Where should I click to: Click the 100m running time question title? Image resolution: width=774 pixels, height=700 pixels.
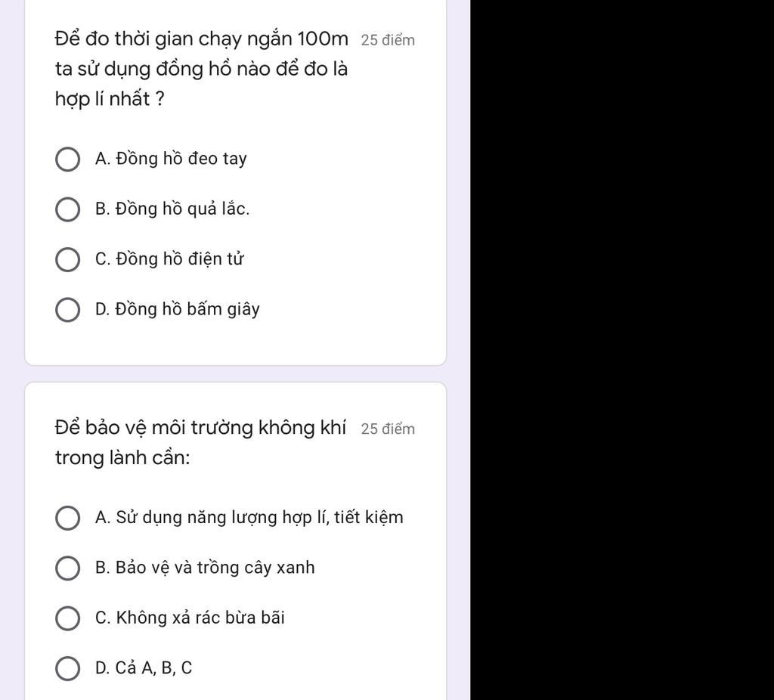(x=202, y=68)
